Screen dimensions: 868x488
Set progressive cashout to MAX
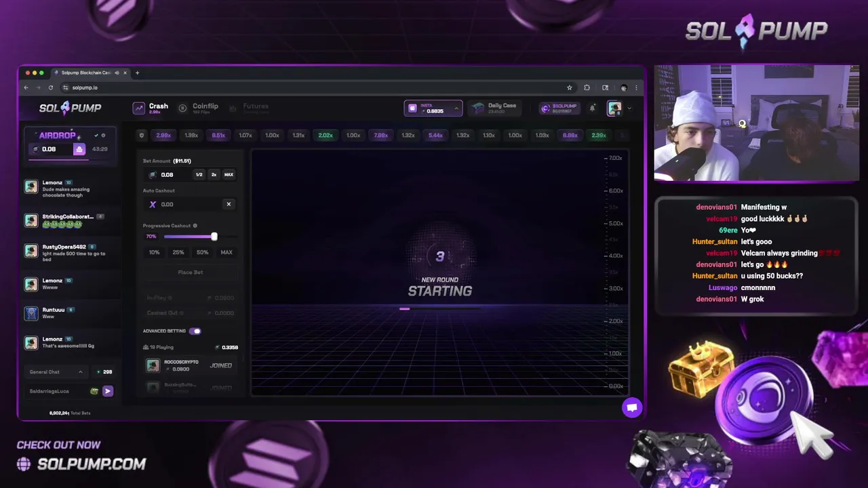click(x=226, y=252)
